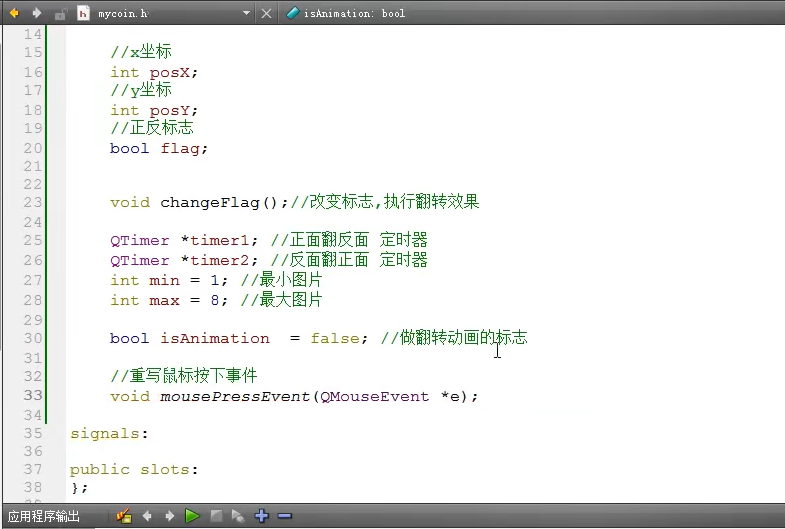Click line number 38 in the gutter
Image resolution: width=785 pixels, height=529 pixels.
click(x=33, y=487)
